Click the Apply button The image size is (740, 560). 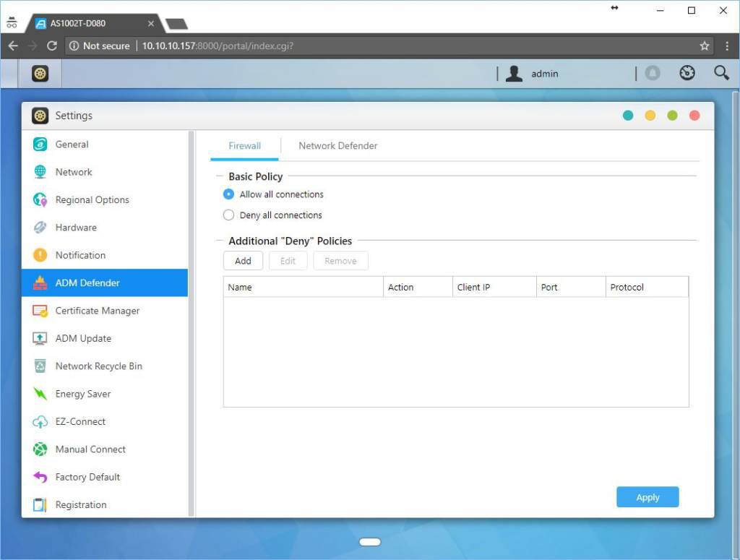point(647,497)
